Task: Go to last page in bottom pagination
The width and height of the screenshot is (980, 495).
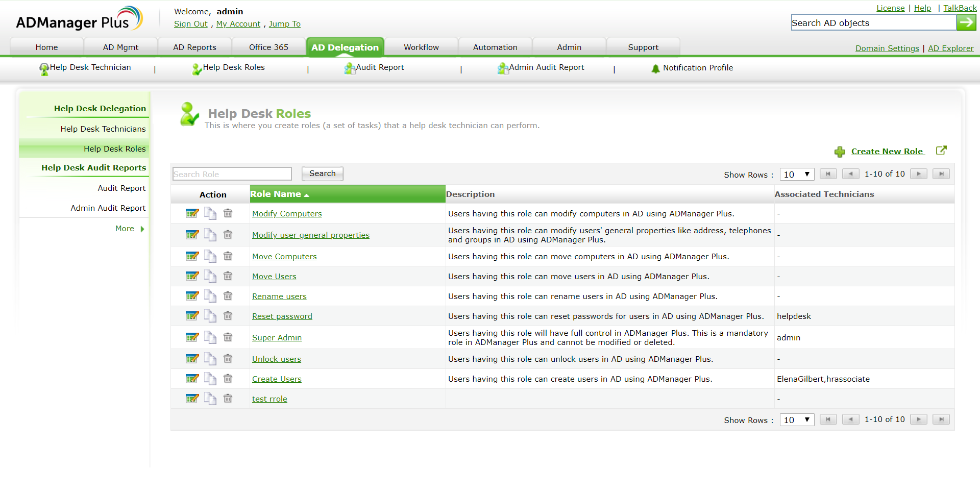Action: 941,419
